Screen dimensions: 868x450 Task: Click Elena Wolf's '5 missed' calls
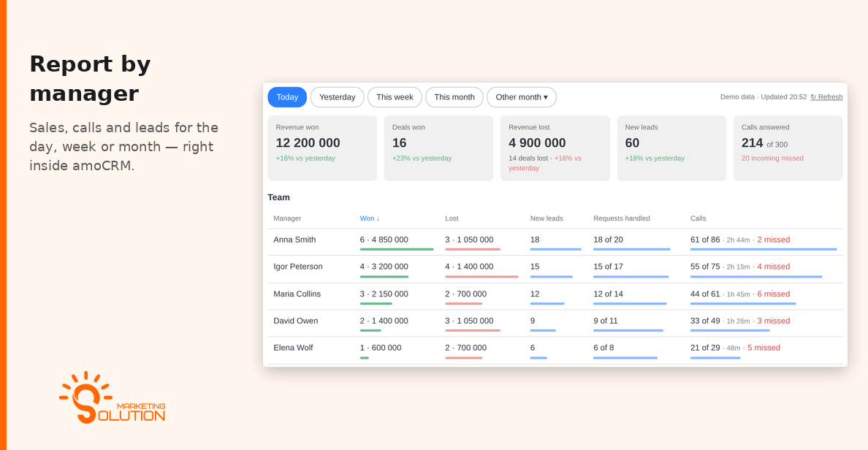[x=764, y=348]
